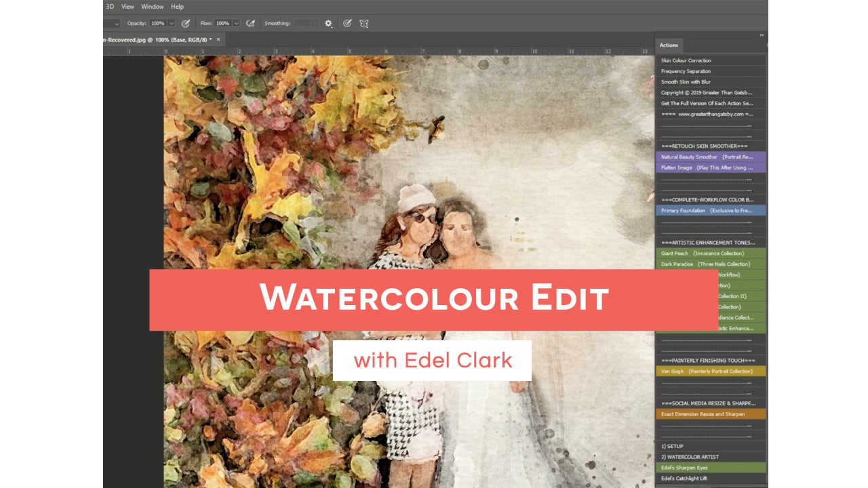Viewport: 868px width, 488px height.
Task: Open smoothing options gear icon
Action: coord(329,23)
